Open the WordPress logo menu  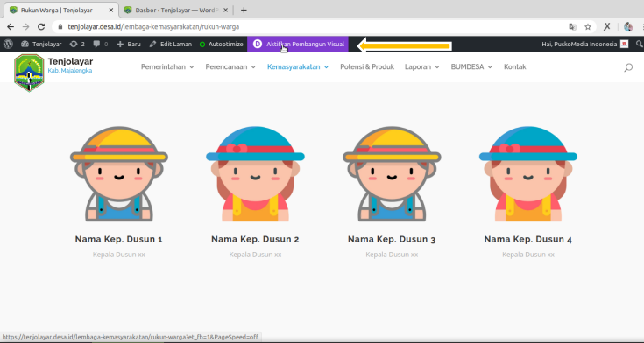[x=8, y=44]
